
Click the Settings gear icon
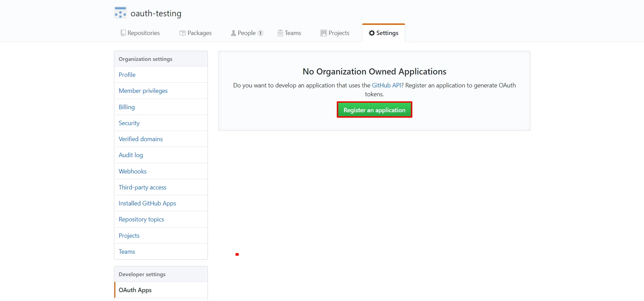pos(372,33)
